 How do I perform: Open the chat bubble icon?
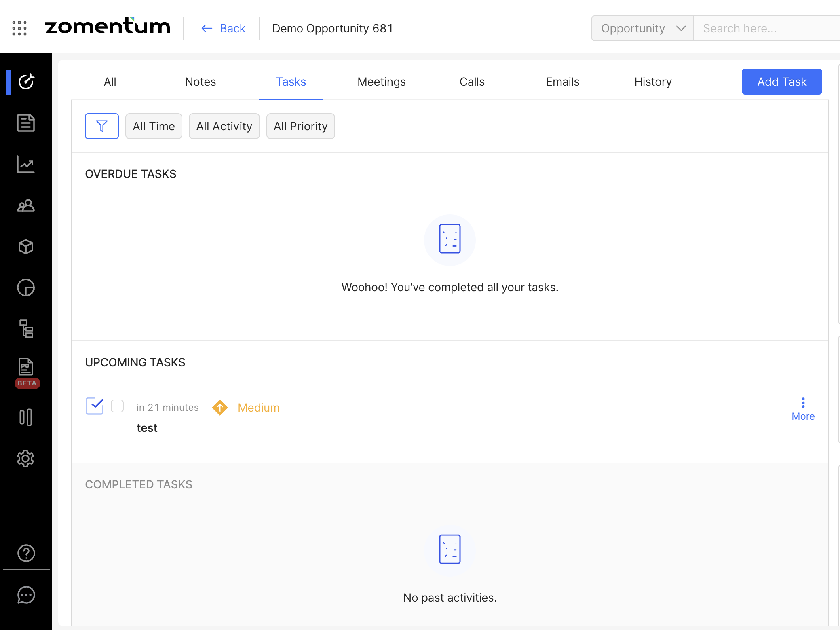26,595
